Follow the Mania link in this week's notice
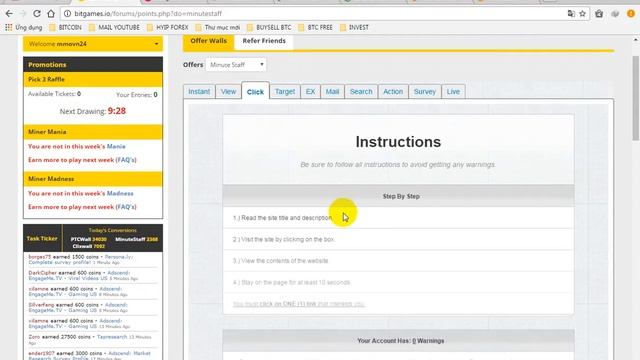The width and height of the screenshot is (640, 360). point(116,146)
